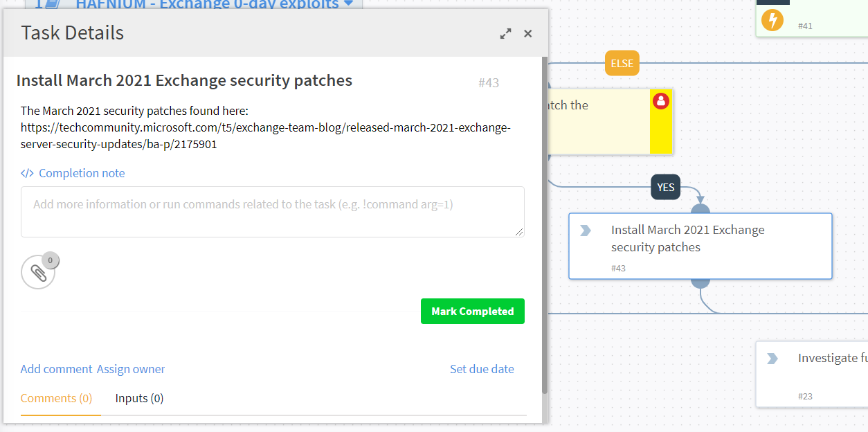The image size is (868, 432).
Task: Click the Assign owner link
Action: (x=131, y=369)
